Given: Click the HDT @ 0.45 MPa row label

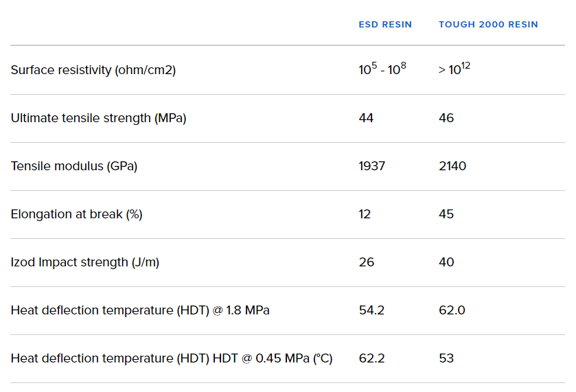Looking at the screenshot, I should (x=172, y=358).
